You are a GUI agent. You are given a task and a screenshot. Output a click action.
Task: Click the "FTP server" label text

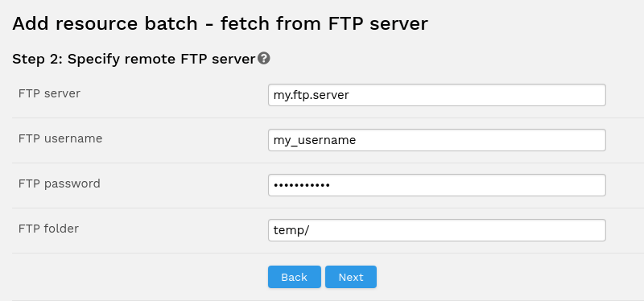[x=49, y=93]
